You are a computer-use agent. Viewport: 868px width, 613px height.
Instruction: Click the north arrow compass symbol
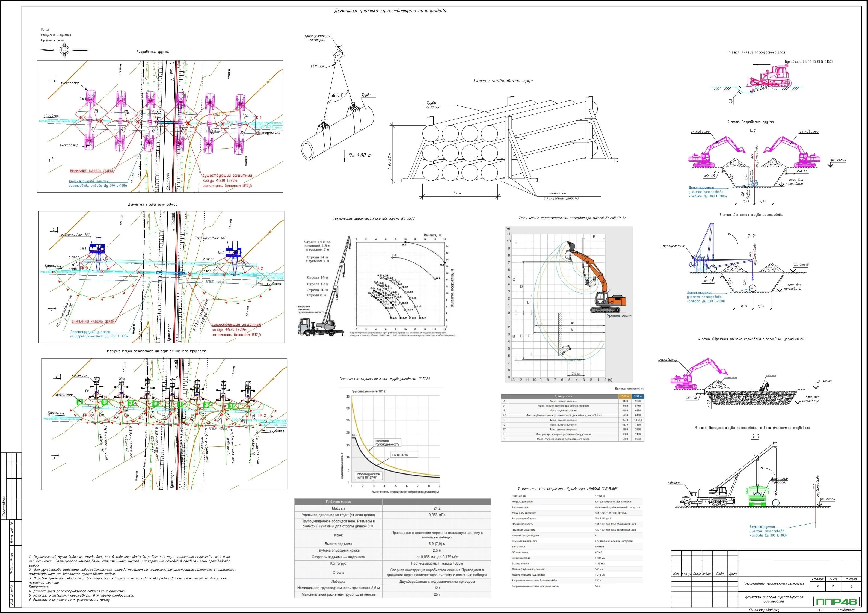[64, 50]
